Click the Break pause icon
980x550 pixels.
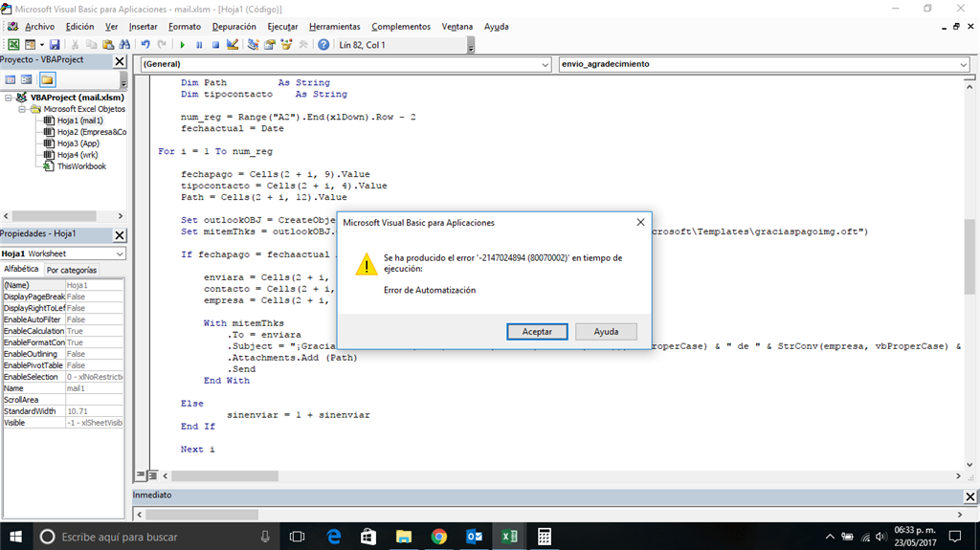pyautogui.click(x=199, y=44)
